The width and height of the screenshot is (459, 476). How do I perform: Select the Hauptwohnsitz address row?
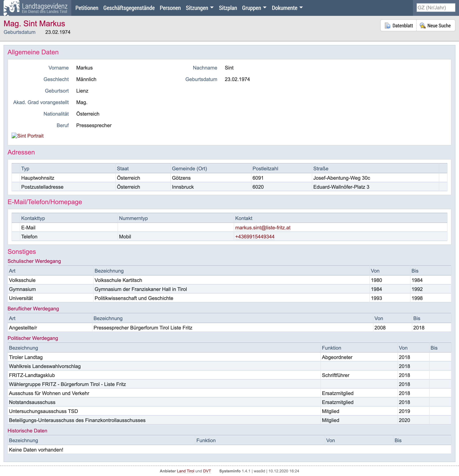point(229,178)
